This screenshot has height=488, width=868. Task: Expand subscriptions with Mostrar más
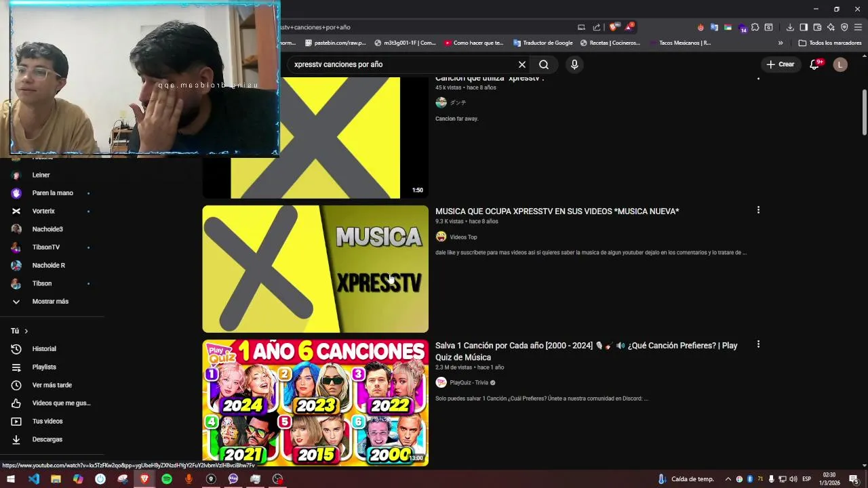50,302
